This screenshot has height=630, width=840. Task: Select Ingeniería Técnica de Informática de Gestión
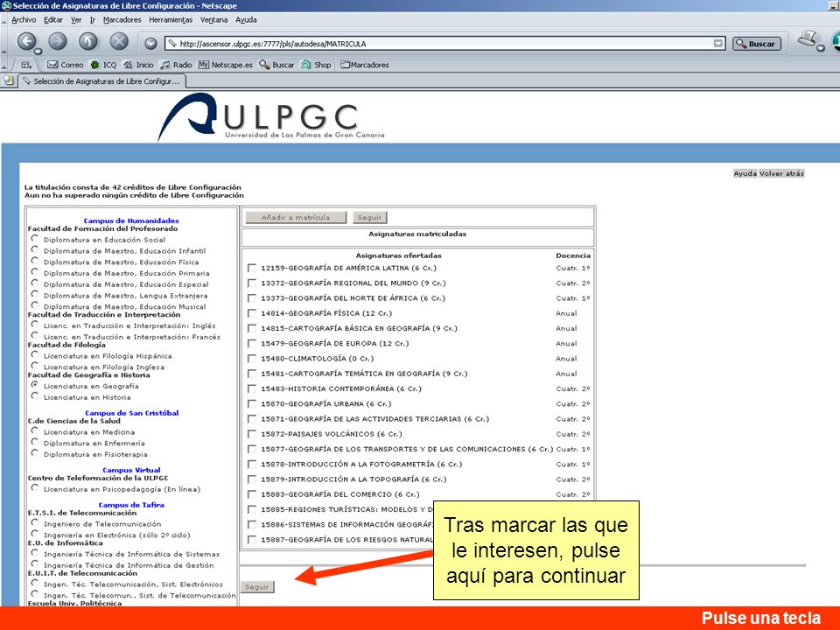pos(35,564)
